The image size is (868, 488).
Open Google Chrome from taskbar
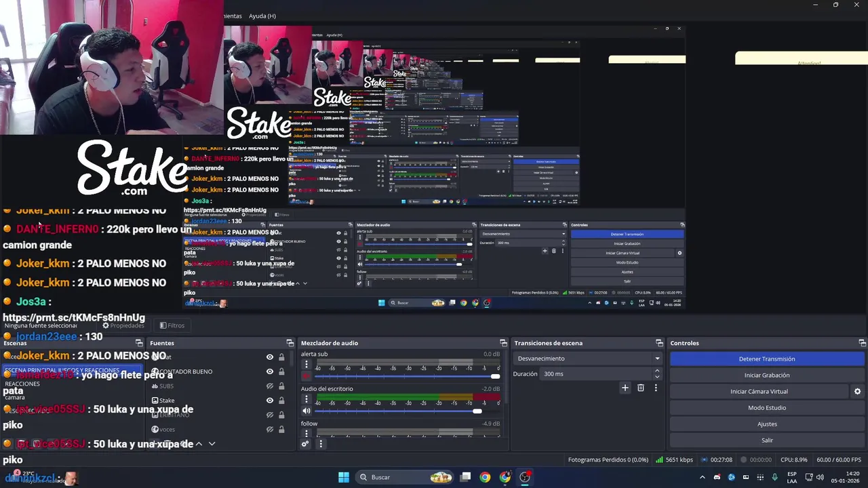(x=485, y=477)
